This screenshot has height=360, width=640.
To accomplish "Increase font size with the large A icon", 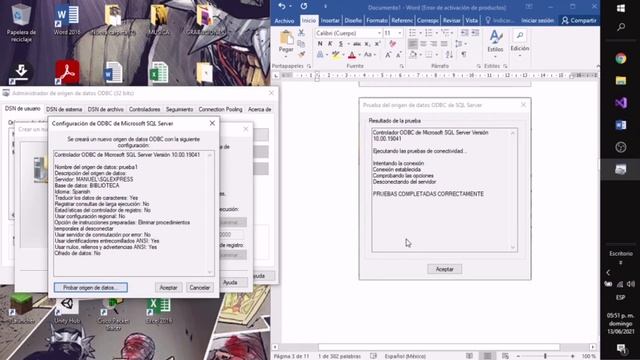I will [x=388, y=54].
